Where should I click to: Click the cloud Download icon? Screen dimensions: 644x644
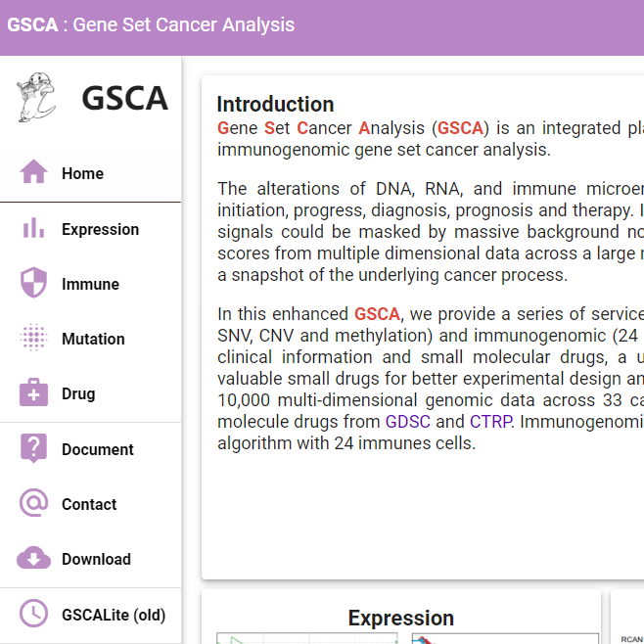click(x=33, y=558)
